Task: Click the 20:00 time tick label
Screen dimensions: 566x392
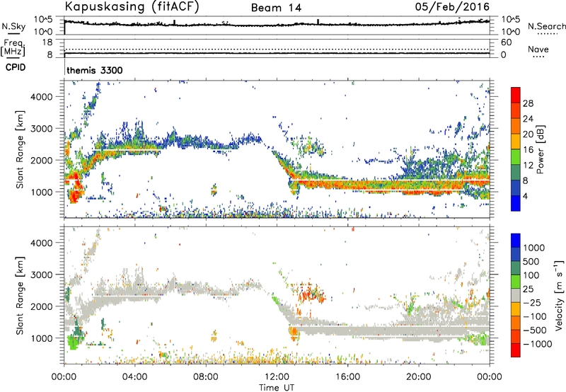Action: (x=418, y=377)
